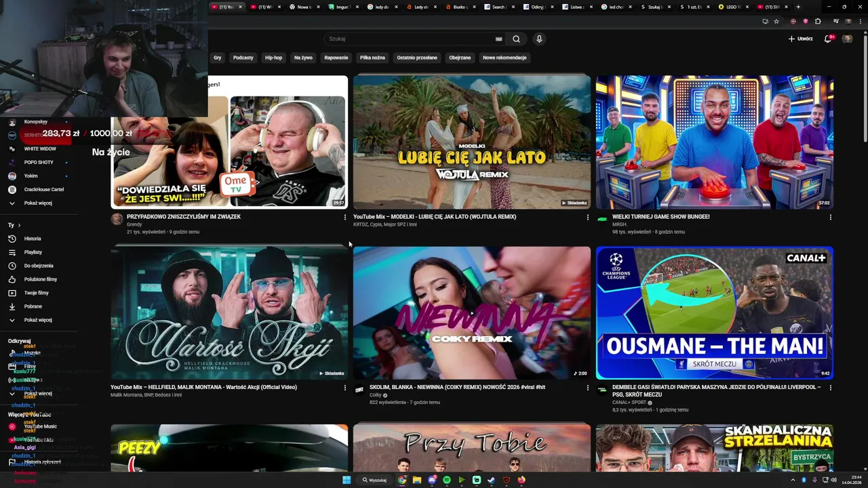Open the account avatar menu
Image resolution: width=868 pixels, height=488 pixels.
[x=847, y=39]
